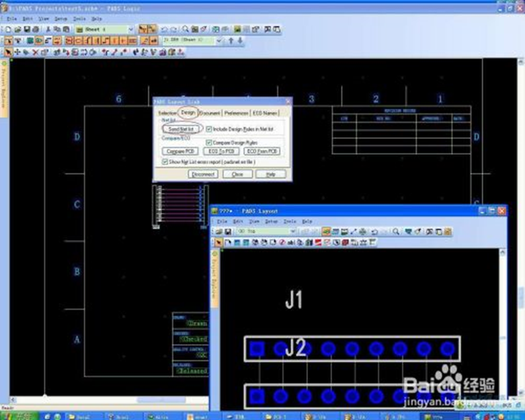
Task: Click Send Net list button
Action: click(181, 129)
